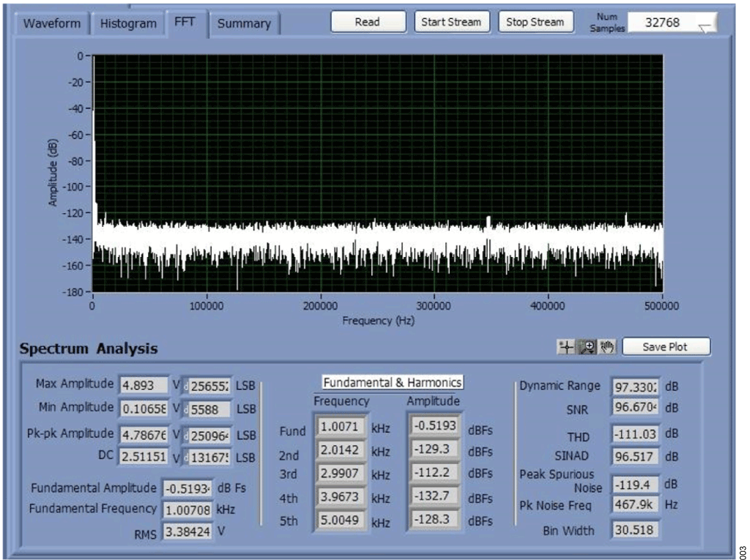This screenshot has height=560, width=750.
Task: Click the radix indicator beside Max Amplitude LSB
Action: (x=185, y=386)
